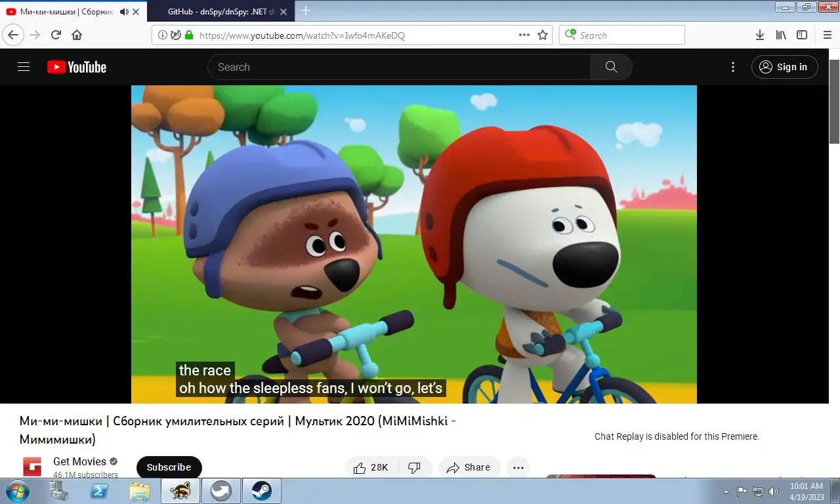This screenshot has height=504, width=840.
Task: Open the volume speaker tray icon
Action: click(774, 491)
